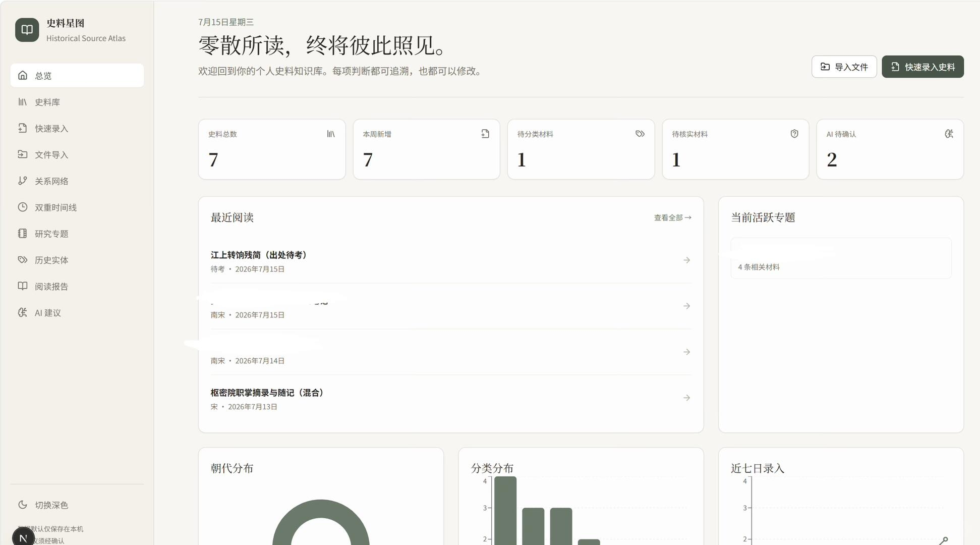
Task: Click the 导入文件 button
Action: point(844,67)
